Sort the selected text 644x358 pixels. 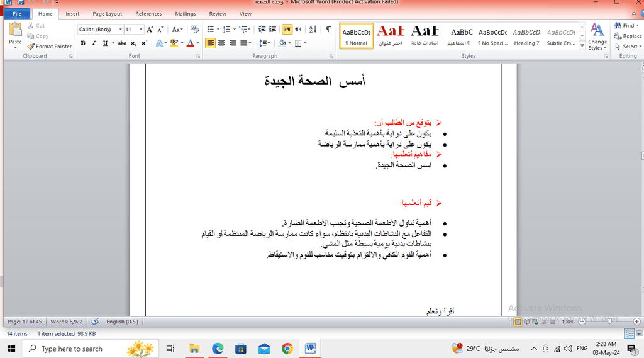pyautogui.click(x=313, y=30)
